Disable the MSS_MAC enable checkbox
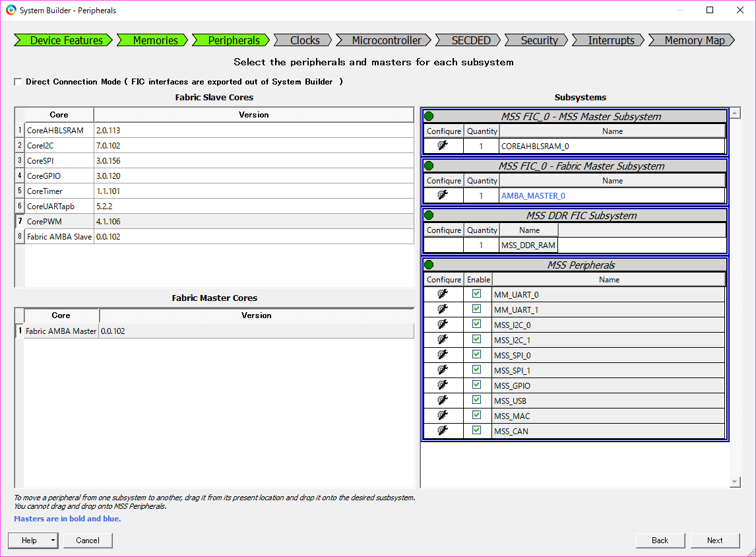Image resolution: width=756 pixels, height=557 pixels. click(x=478, y=415)
